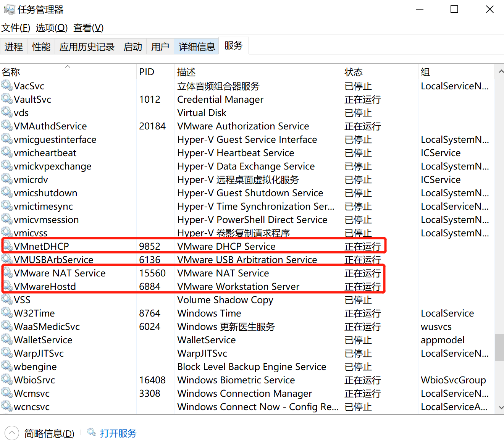Click the LocalService group of W32Time
Image resolution: width=504 pixels, height=446 pixels.
click(447, 313)
